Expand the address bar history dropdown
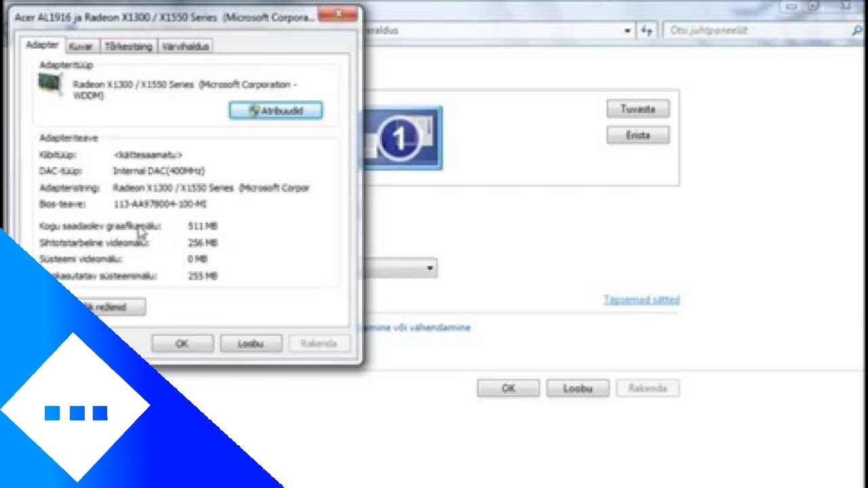 click(627, 30)
